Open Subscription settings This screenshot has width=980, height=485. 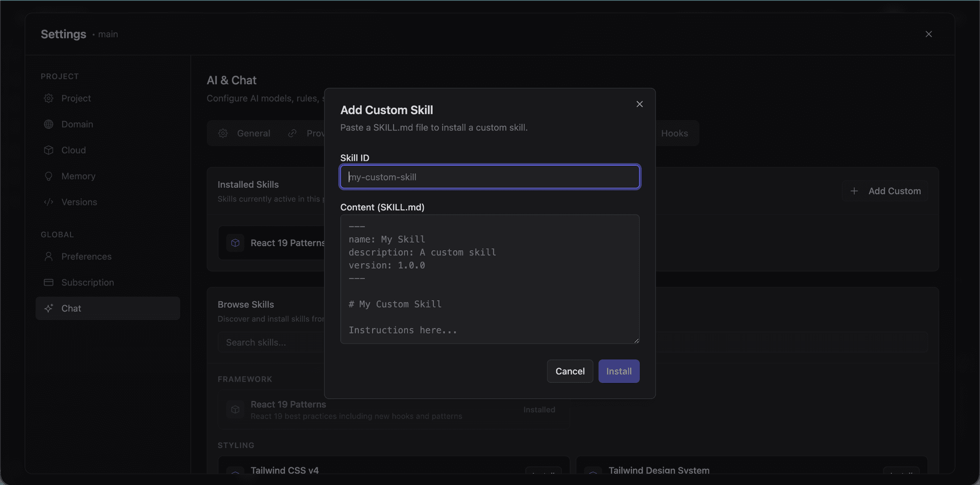108,282
